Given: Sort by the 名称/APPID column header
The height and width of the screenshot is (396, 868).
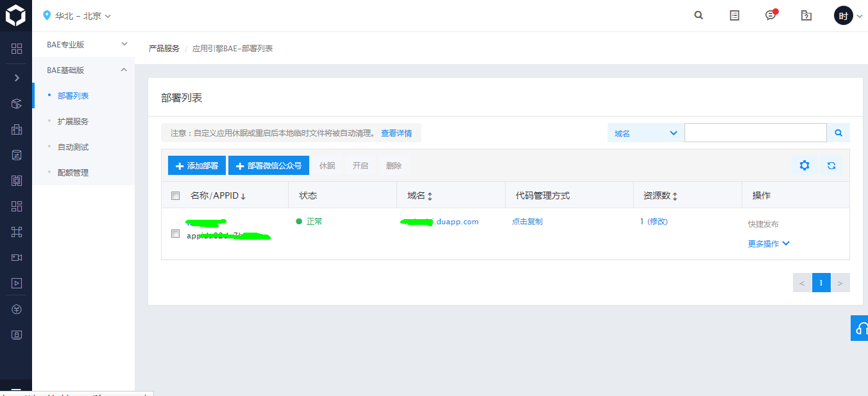Looking at the screenshot, I should tap(218, 195).
